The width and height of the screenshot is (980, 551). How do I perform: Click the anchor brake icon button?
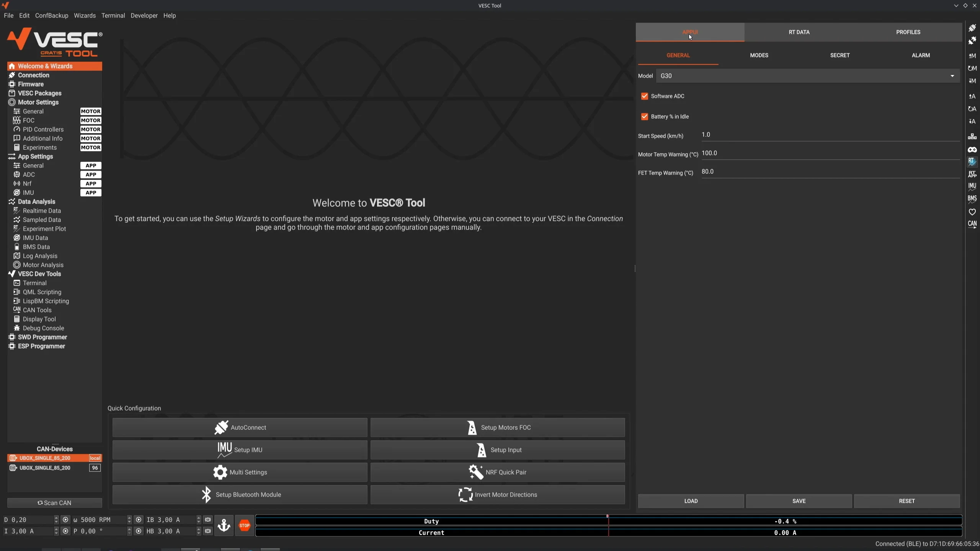pyautogui.click(x=224, y=525)
